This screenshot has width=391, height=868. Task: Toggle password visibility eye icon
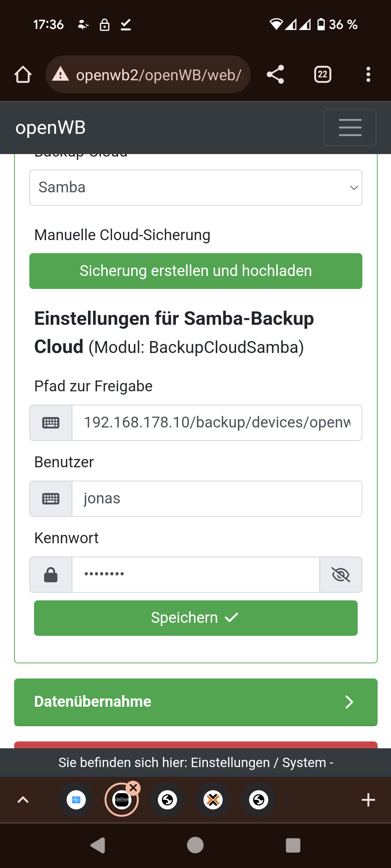341,575
